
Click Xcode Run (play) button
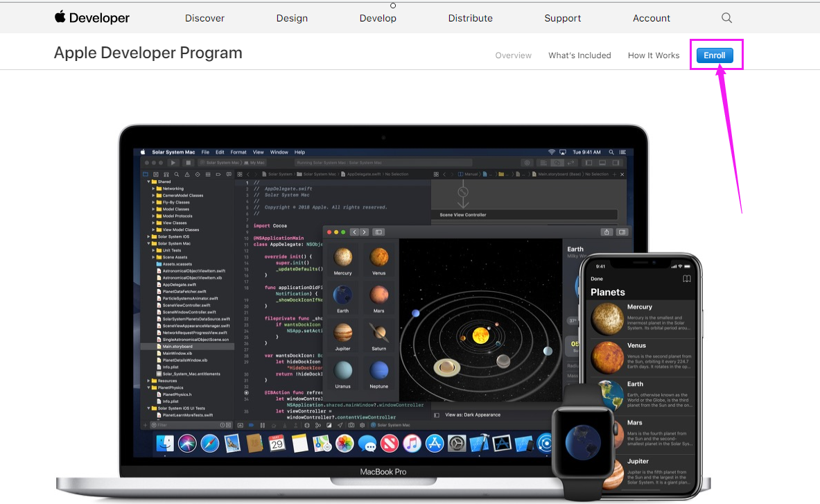[x=173, y=163]
